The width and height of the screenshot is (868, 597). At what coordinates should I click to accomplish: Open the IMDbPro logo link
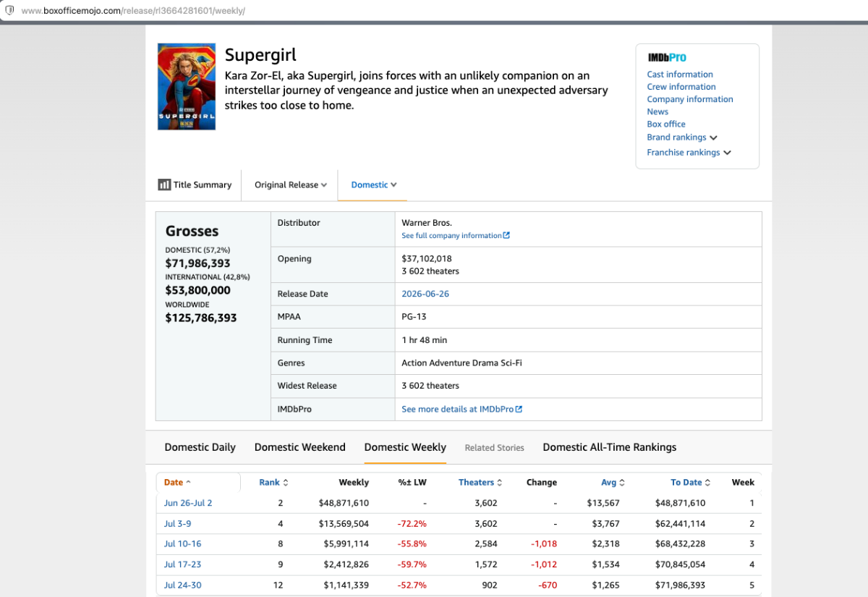[x=667, y=58]
